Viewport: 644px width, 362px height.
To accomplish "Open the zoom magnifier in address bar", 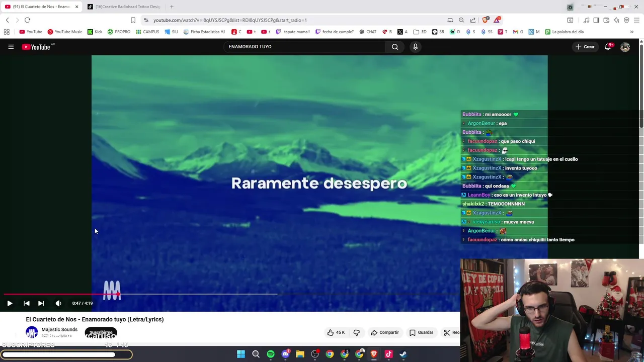I will (461, 20).
